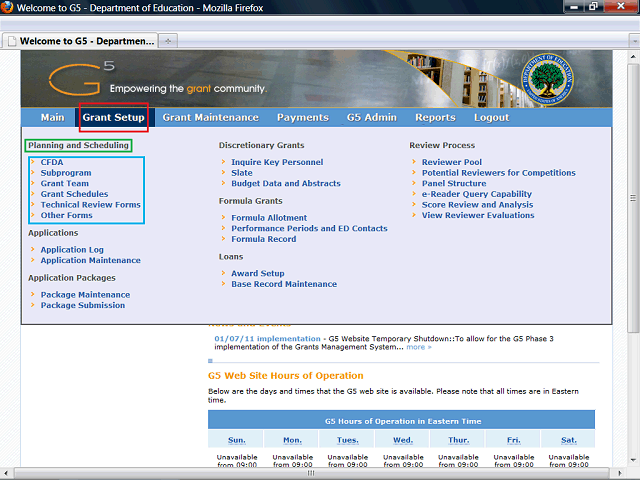Image resolution: width=640 pixels, height=480 pixels.
Task: Open the Formula Record link
Action: 264,239
